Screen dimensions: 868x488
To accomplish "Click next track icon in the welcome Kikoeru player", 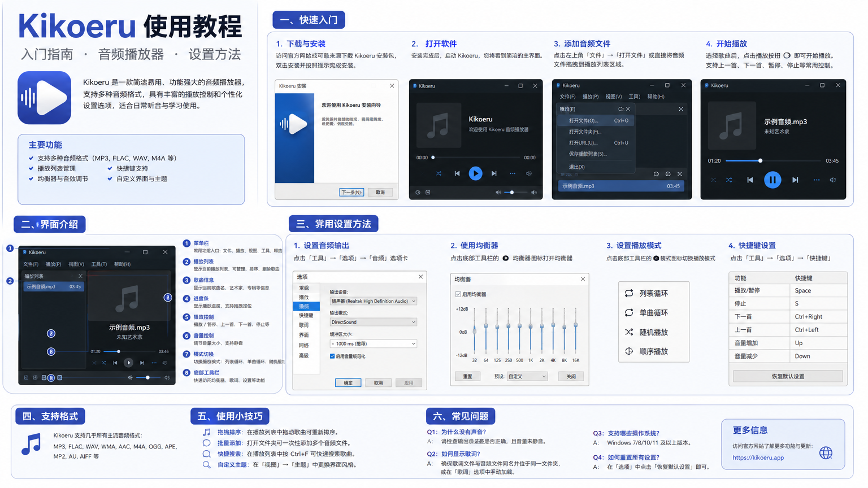I will pyautogui.click(x=494, y=173).
